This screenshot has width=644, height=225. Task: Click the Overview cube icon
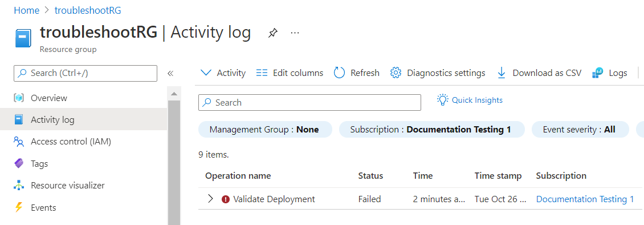[19, 98]
